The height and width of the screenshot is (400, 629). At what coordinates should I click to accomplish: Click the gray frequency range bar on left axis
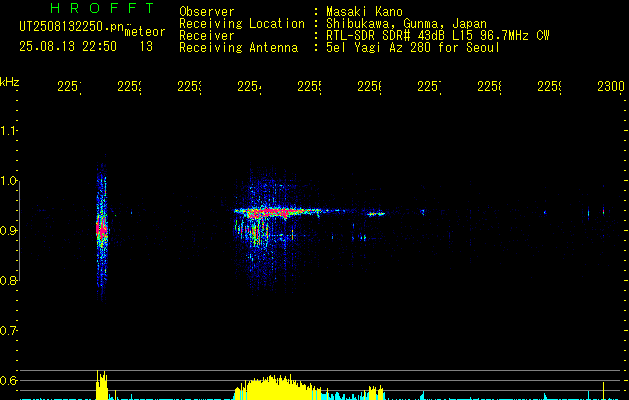pos(20,231)
